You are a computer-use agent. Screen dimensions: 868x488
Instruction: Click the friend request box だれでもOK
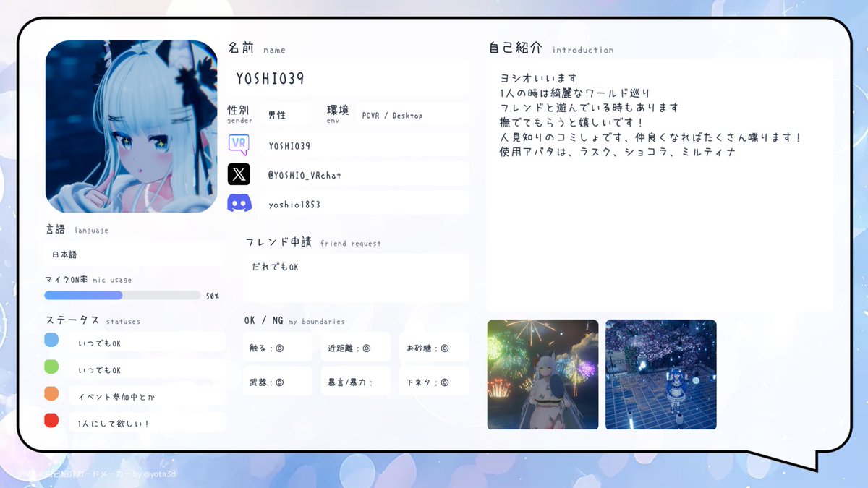tap(356, 278)
